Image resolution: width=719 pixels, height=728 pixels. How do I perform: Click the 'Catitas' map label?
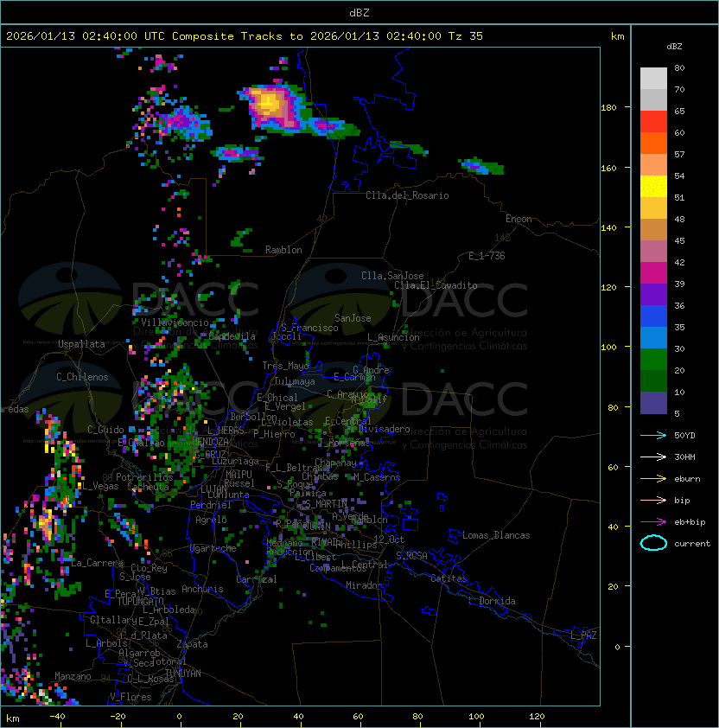coord(449,578)
